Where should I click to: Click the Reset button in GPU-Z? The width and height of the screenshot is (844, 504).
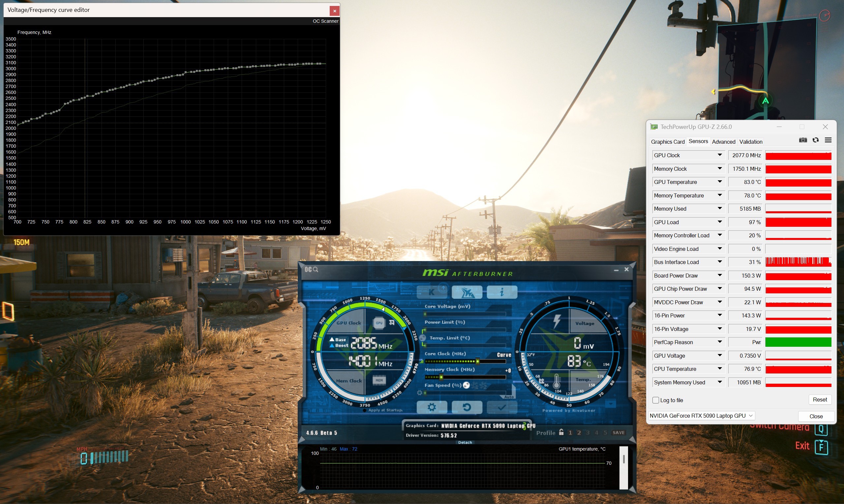point(820,400)
